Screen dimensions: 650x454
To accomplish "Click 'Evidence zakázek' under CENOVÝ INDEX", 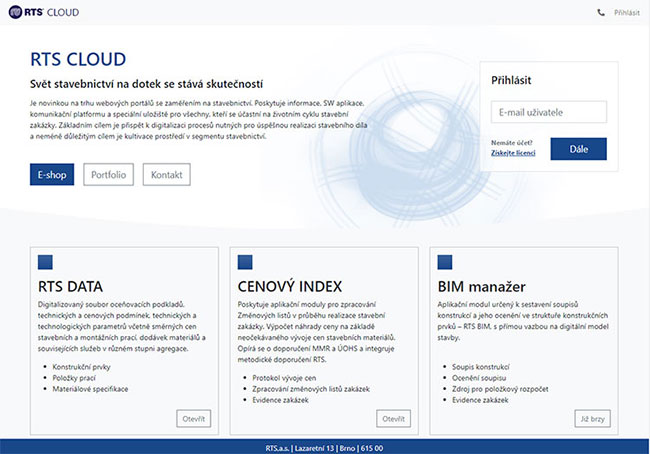I will click(280, 401).
